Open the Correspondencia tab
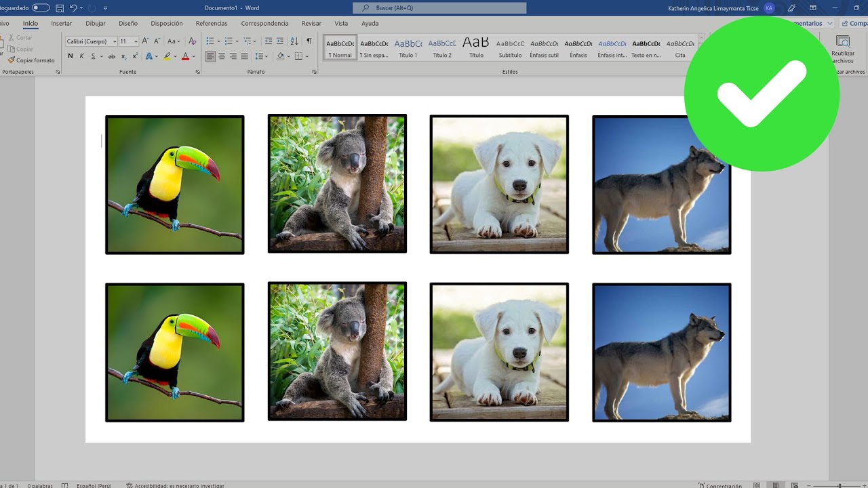The height and width of the screenshot is (488, 868). tap(264, 23)
